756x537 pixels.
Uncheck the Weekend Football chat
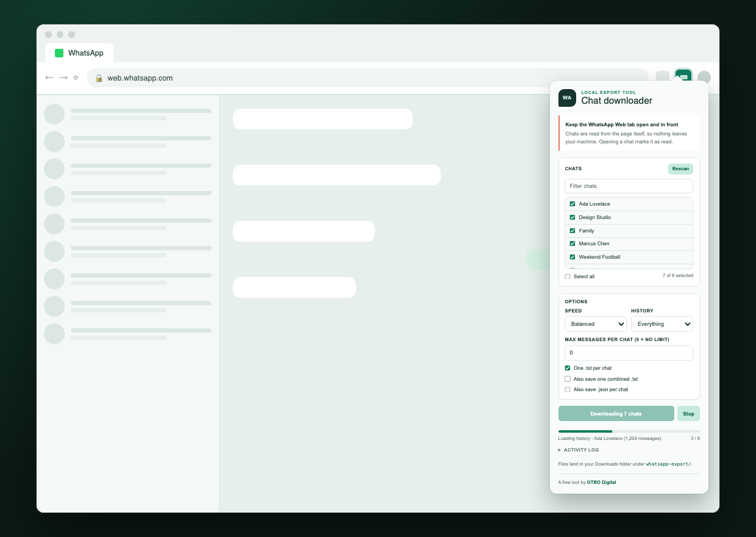point(572,257)
